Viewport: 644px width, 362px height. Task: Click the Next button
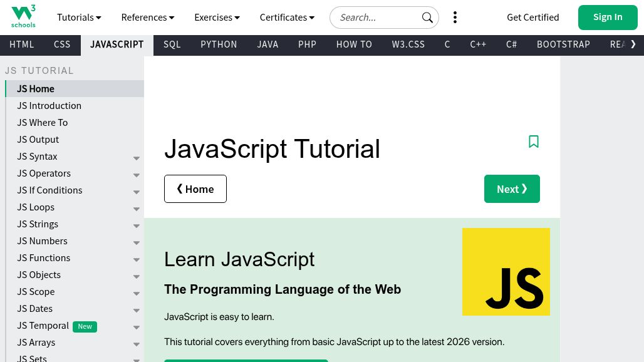[512, 189]
